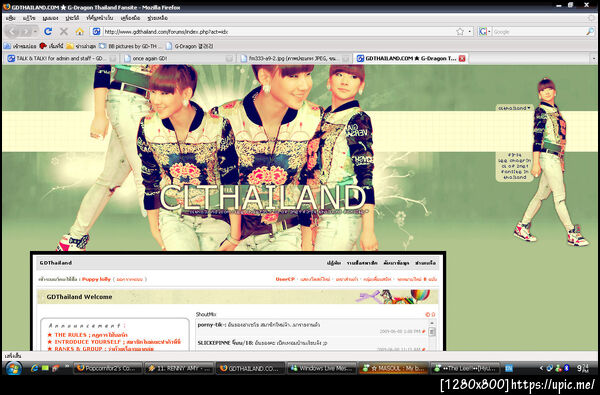Open the yellow folder bookmark

tap(80, 46)
